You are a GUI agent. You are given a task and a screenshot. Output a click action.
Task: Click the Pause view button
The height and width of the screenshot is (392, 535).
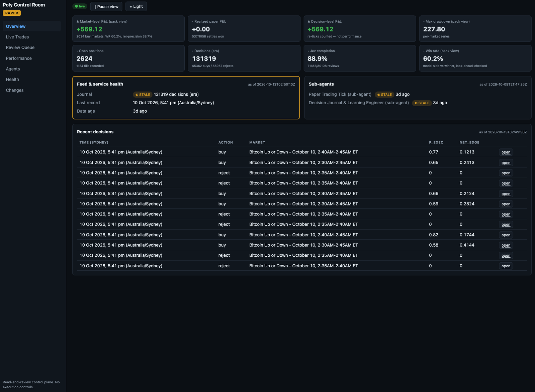(106, 6)
